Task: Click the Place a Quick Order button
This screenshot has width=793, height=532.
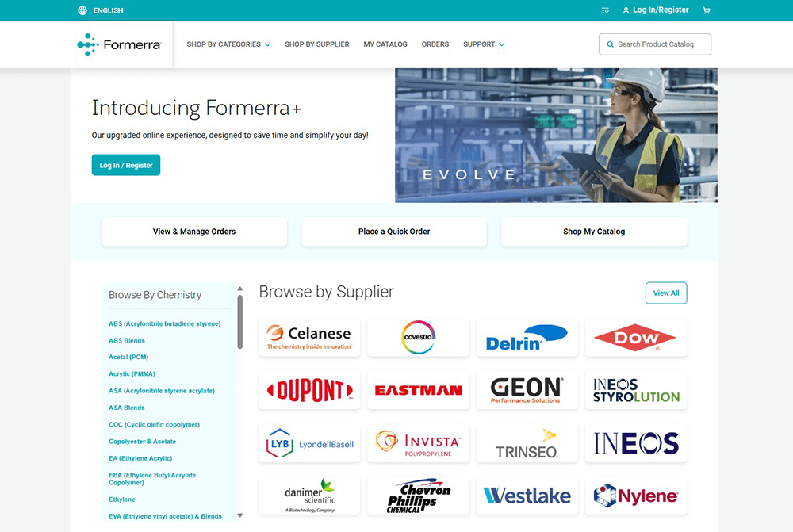Action: coord(394,232)
